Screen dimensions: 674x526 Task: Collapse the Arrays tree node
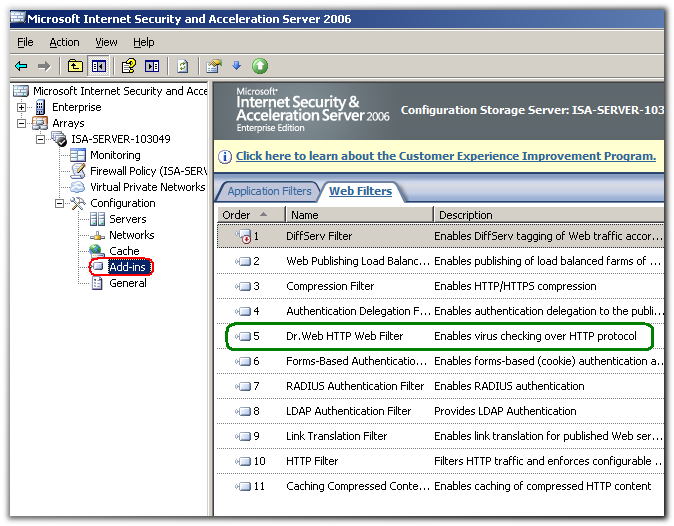(21, 123)
